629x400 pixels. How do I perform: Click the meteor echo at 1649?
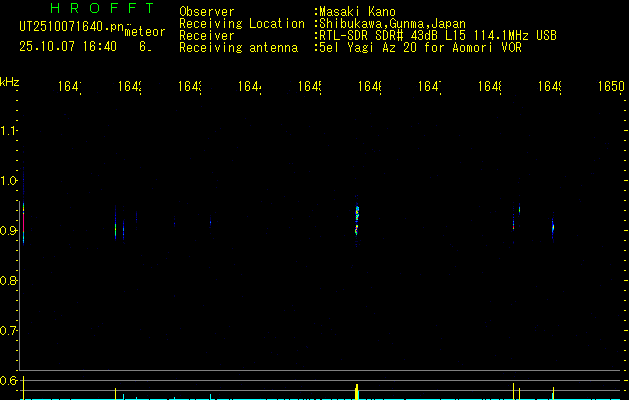pyautogui.click(x=553, y=228)
